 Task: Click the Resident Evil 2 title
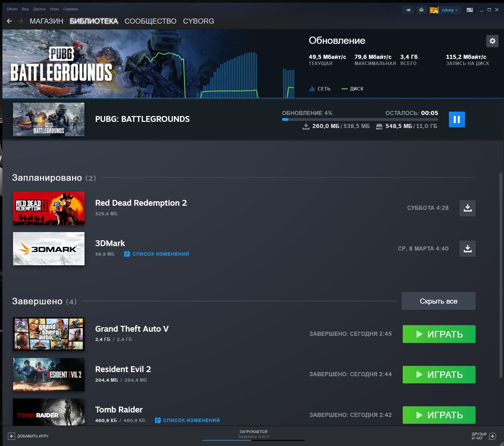point(123,369)
